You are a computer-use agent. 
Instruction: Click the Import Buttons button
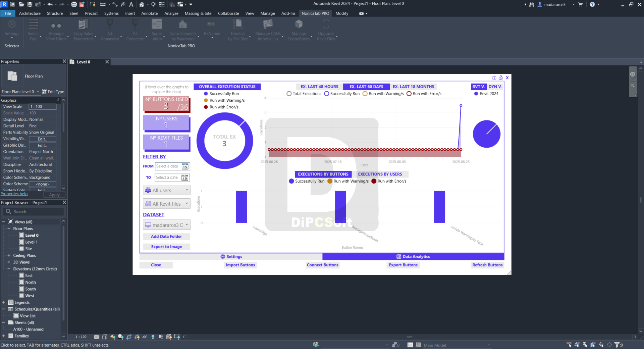[x=240, y=265]
